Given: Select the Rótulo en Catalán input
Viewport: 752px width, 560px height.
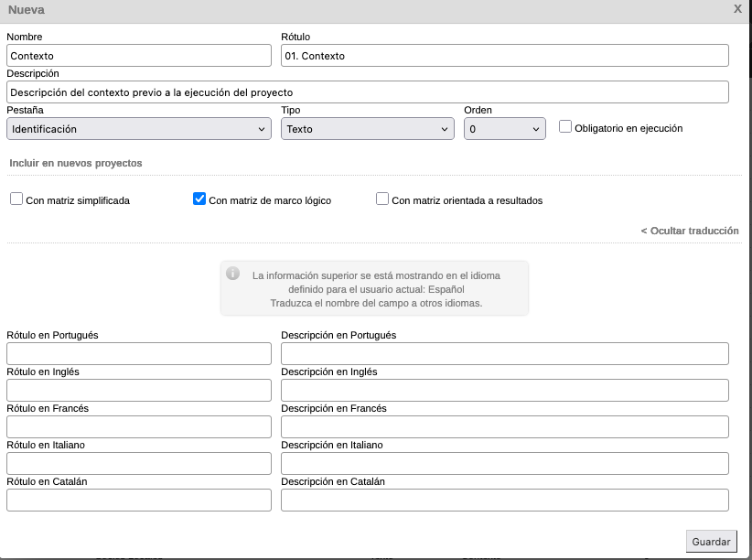Looking at the screenshot, I should tap(139, 501).
